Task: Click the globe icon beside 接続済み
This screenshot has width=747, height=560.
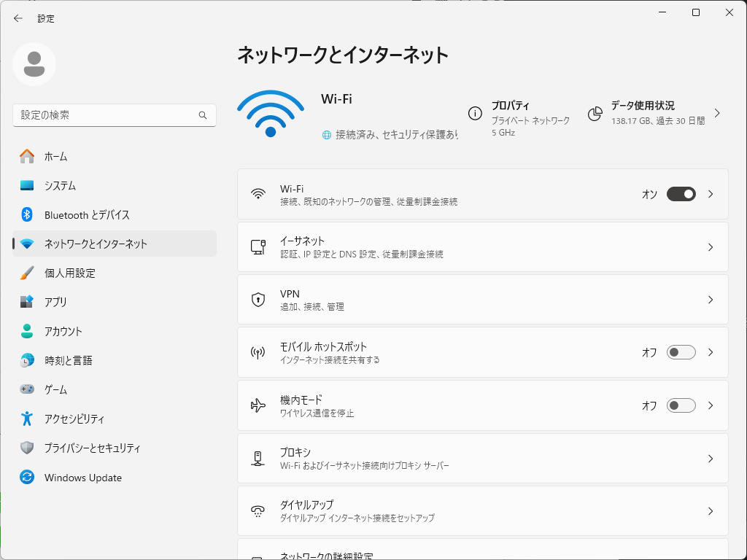Action: [x=327, y=135]
